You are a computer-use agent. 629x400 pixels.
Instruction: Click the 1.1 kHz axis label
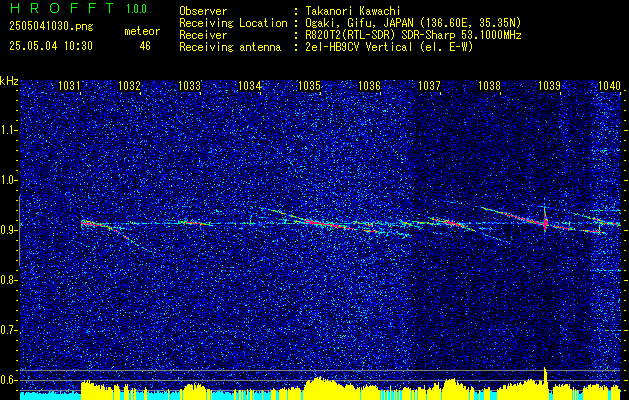click(x=9, y=130)
